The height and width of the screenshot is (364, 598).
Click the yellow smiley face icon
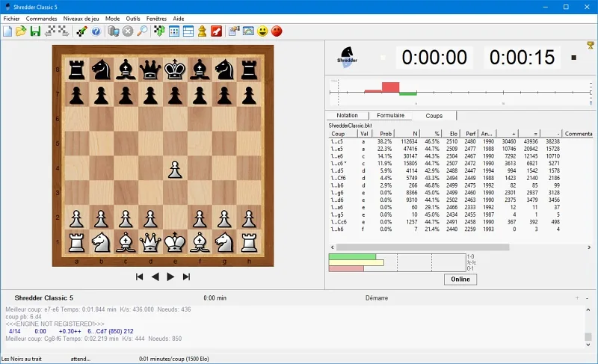pos(262,31)
